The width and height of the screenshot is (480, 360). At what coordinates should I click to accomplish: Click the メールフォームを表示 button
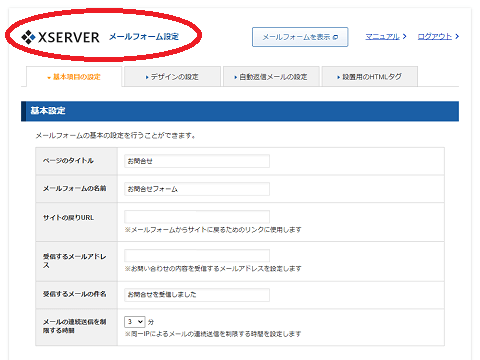pyautogui.click(x=300, y=37)
